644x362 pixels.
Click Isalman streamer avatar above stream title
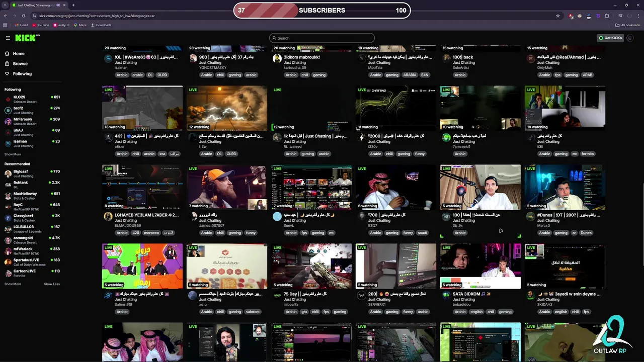108,58
